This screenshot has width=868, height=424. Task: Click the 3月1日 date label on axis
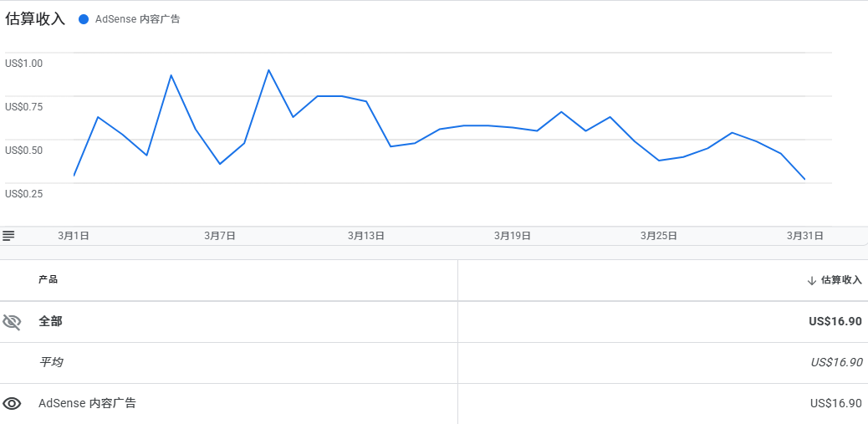74,236
